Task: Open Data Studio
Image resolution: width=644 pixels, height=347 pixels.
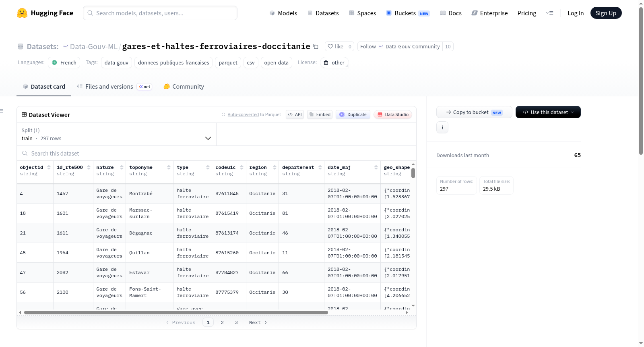Action: click(x=393, y=114)
